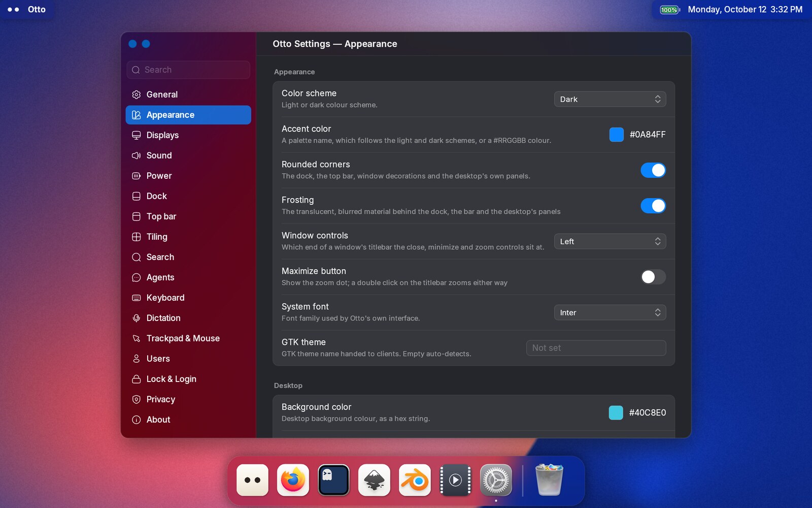Click the System Settings gear in dock
812x508 pixels.
(496, 480)
